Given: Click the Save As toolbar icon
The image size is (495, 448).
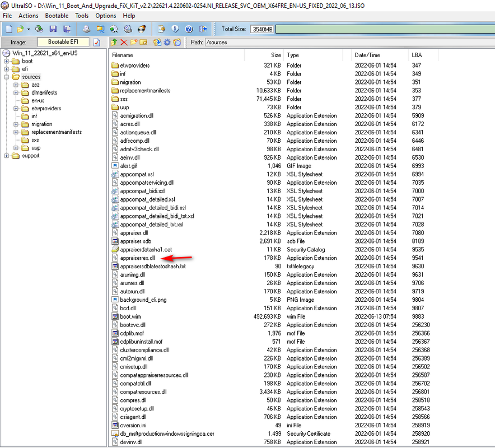Looking at the screenshot, I should click(x=67, y=29).
